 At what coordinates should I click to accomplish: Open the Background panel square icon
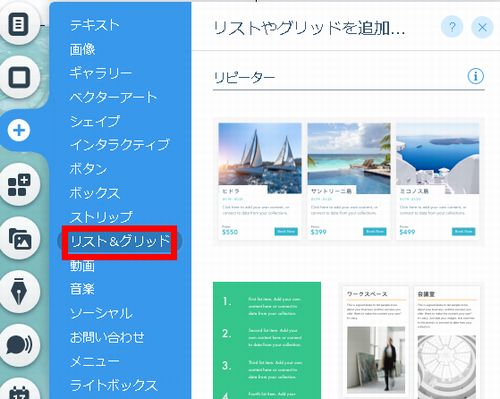click(19, 77)
